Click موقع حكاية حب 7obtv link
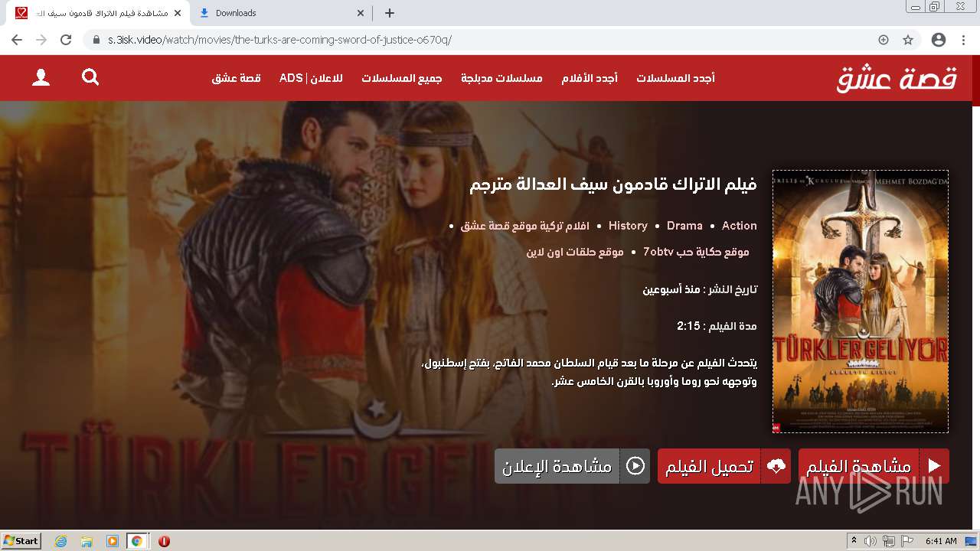 click(x=696, y=252)
